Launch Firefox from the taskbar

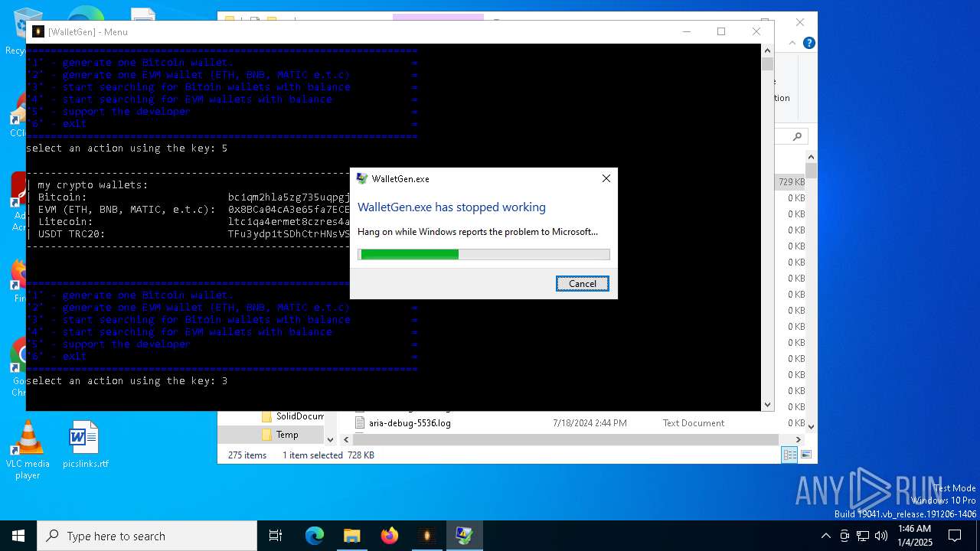[x=390, y=536]
